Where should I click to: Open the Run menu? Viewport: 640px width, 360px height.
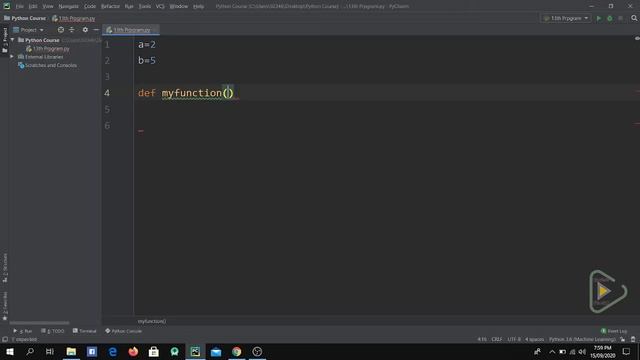[x=129, y=6]
